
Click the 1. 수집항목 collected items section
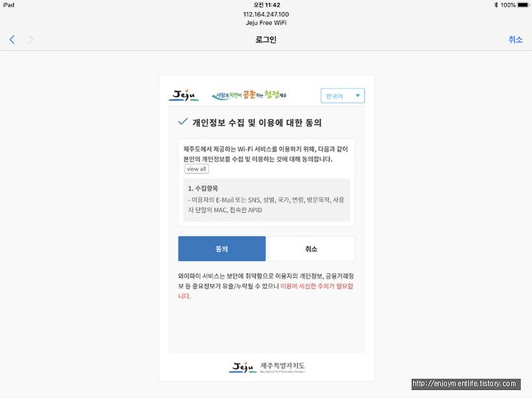[266, 199]
